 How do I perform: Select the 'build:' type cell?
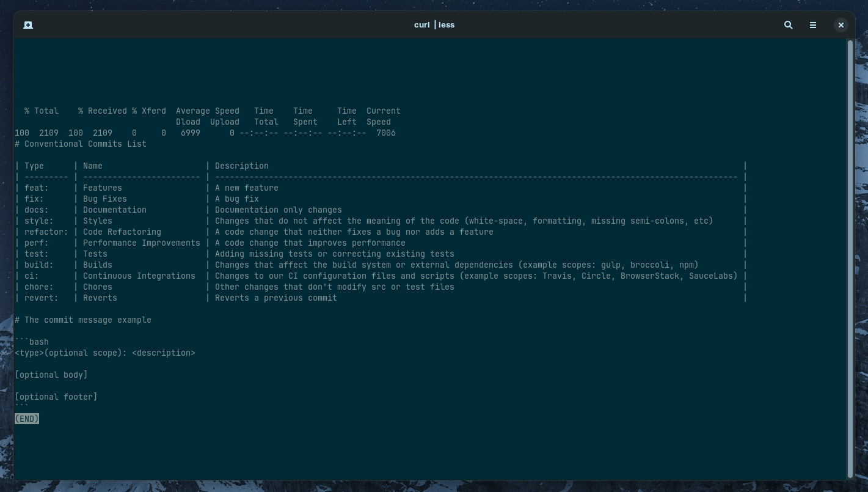click(x=39, y=265)
